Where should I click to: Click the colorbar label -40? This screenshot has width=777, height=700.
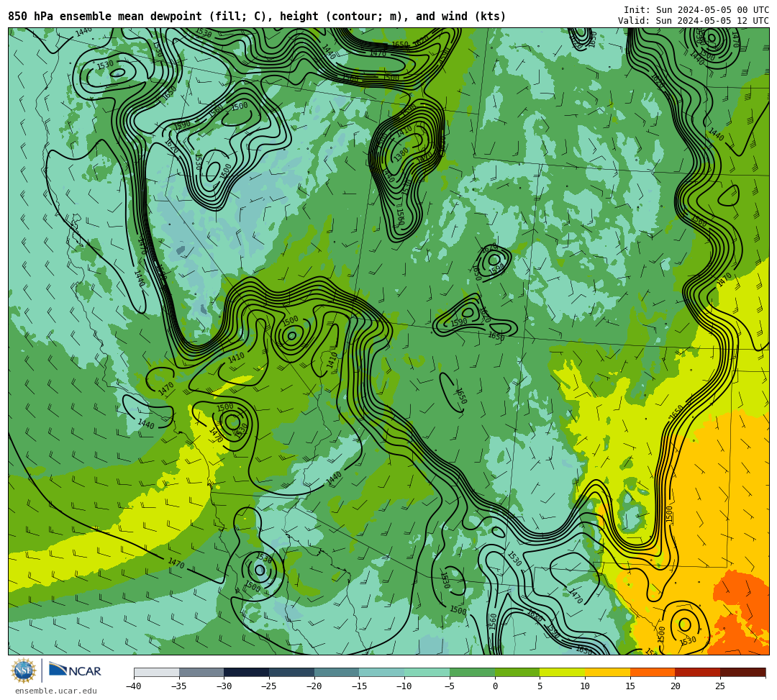133,686
